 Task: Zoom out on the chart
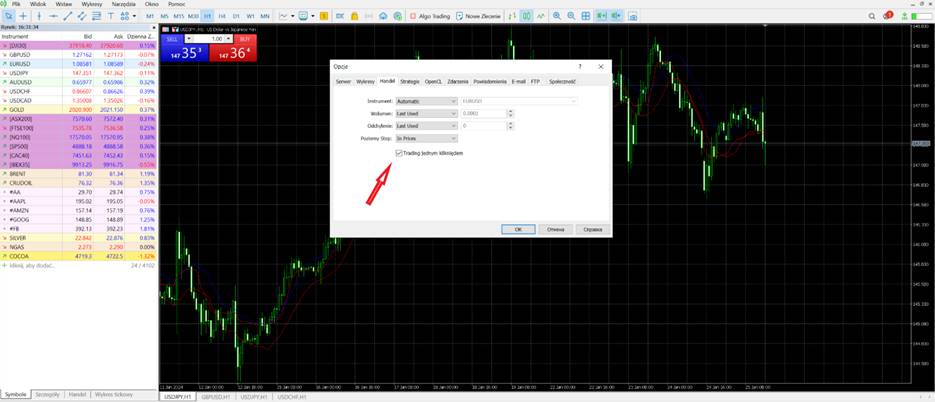pyautogui.click(x=571, y=16)
